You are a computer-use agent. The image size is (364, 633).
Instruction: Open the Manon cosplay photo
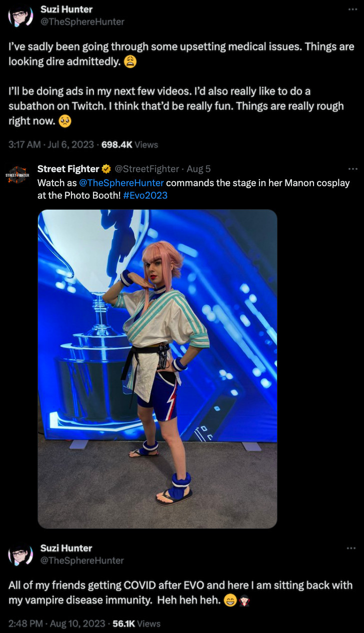tap(157, 369)
